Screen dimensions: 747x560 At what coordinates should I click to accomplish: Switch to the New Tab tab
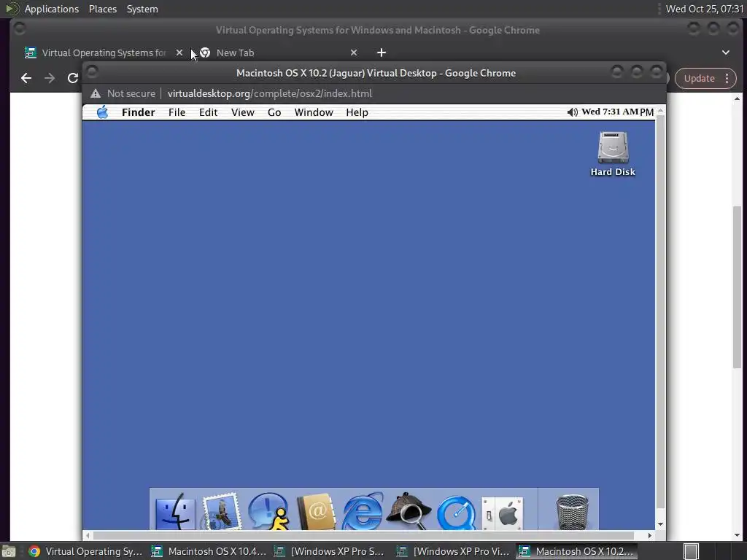tap(235, 52)
